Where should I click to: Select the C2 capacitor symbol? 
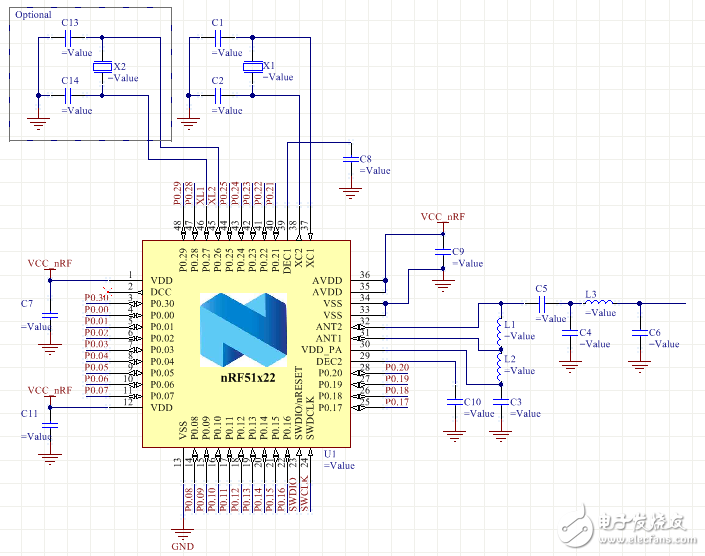218,95
